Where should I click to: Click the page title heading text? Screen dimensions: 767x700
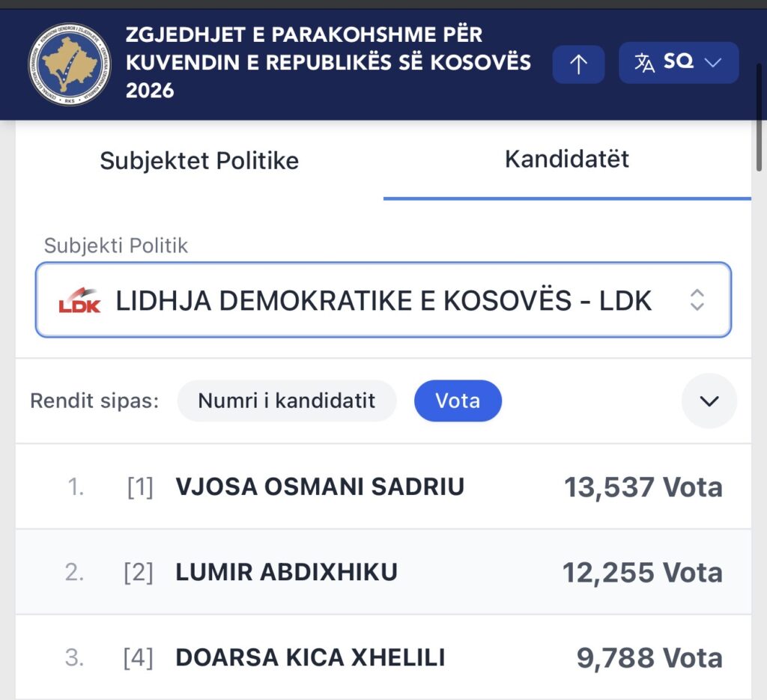point(328,63)
